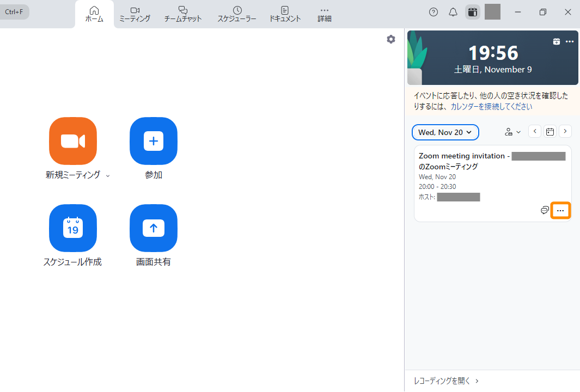Open the notifications bell icon
The image size is (580, 392).
pos(453,12)
